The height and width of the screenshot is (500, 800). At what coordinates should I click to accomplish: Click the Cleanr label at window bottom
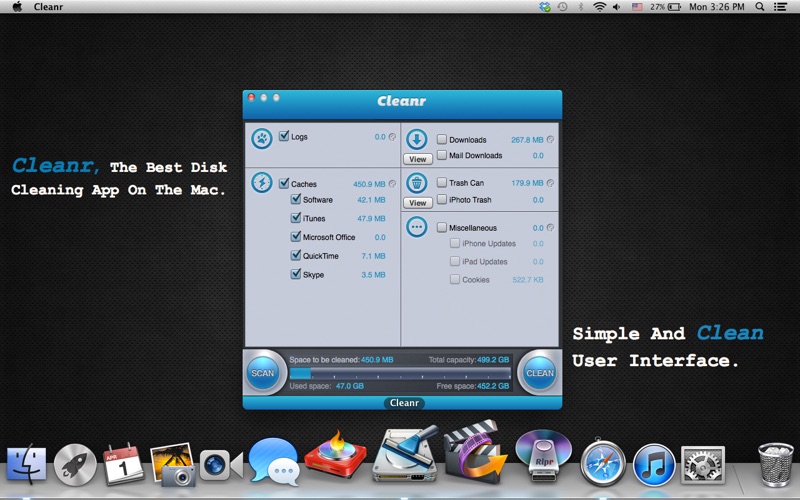click(x=404, y=403)
